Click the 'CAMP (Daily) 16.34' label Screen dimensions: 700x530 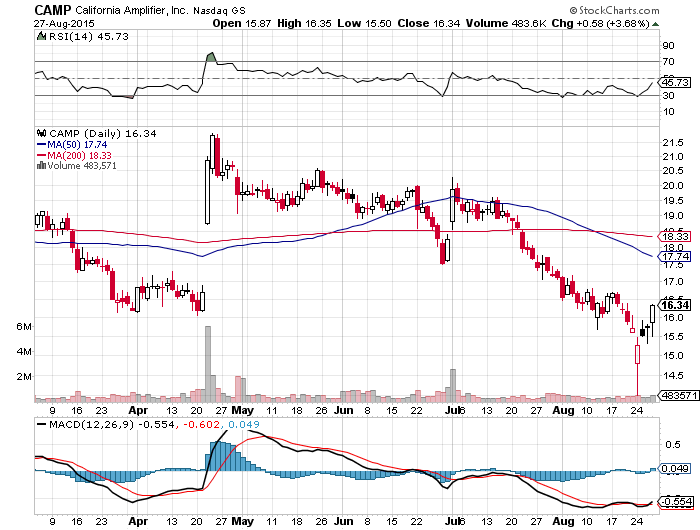[x=103, y=133]
